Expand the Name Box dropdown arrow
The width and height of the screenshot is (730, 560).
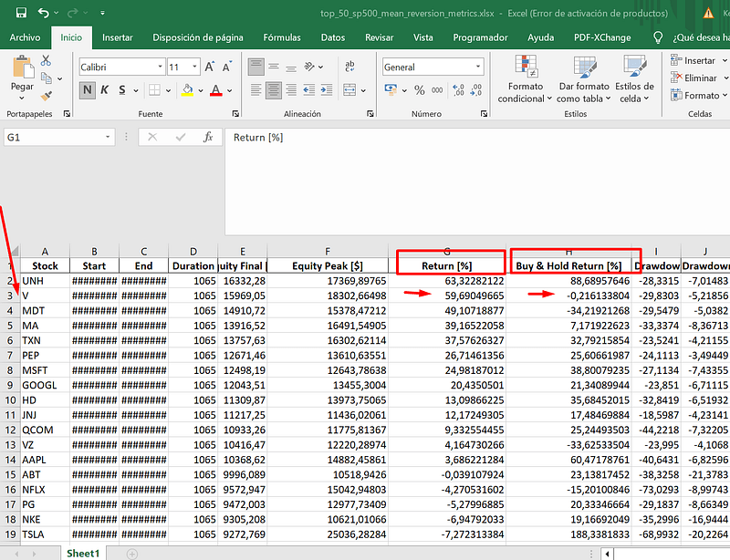(x=108, y=137)
